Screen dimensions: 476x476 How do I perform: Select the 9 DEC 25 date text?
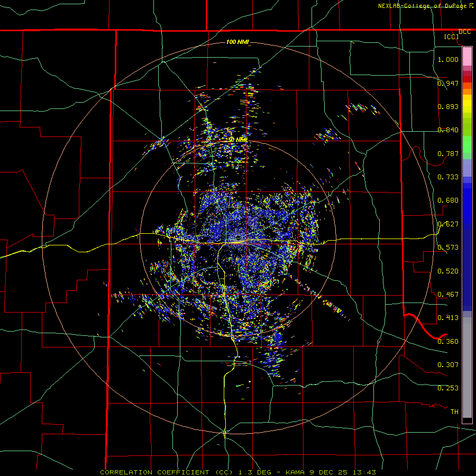click(x=329, y=472)
